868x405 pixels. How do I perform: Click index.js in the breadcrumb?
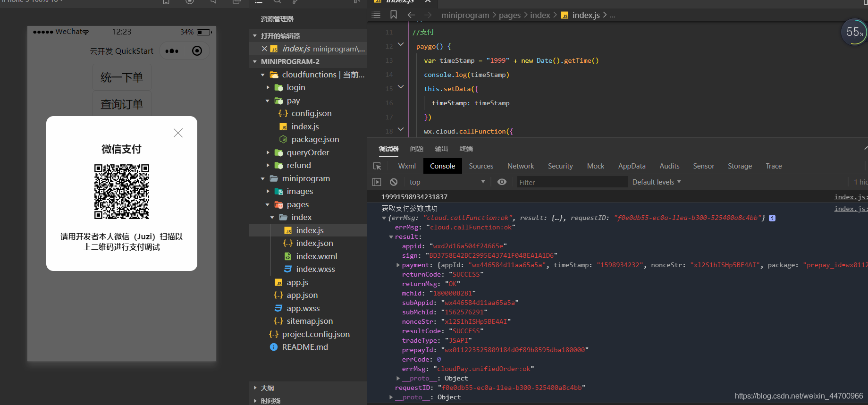(x=586, y=15)
